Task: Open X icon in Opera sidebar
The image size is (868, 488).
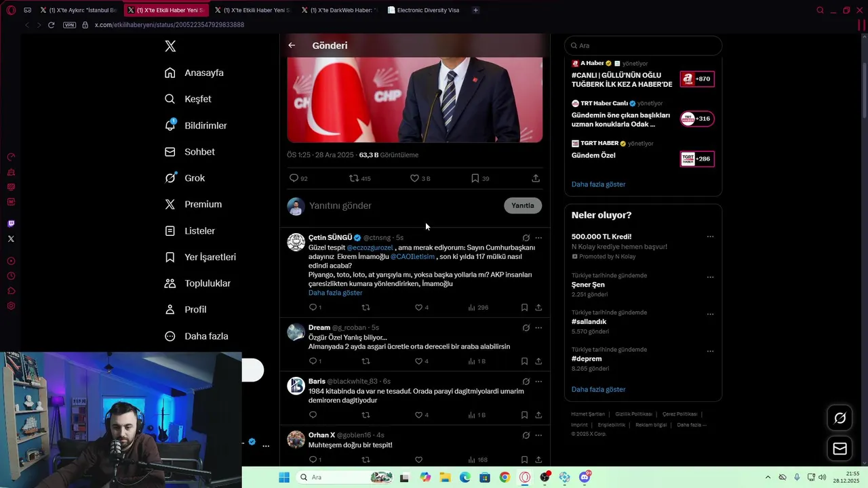Action: [11, 239]
